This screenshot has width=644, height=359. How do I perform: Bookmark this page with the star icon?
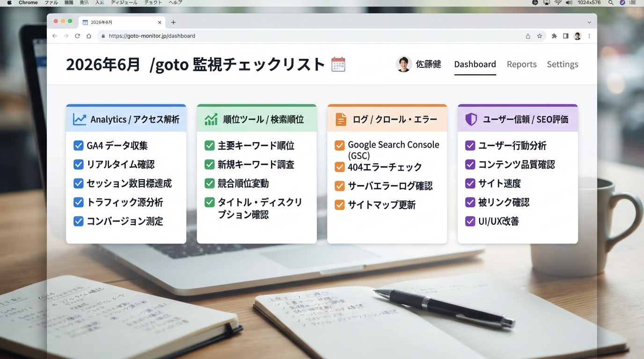click(540, 36)
